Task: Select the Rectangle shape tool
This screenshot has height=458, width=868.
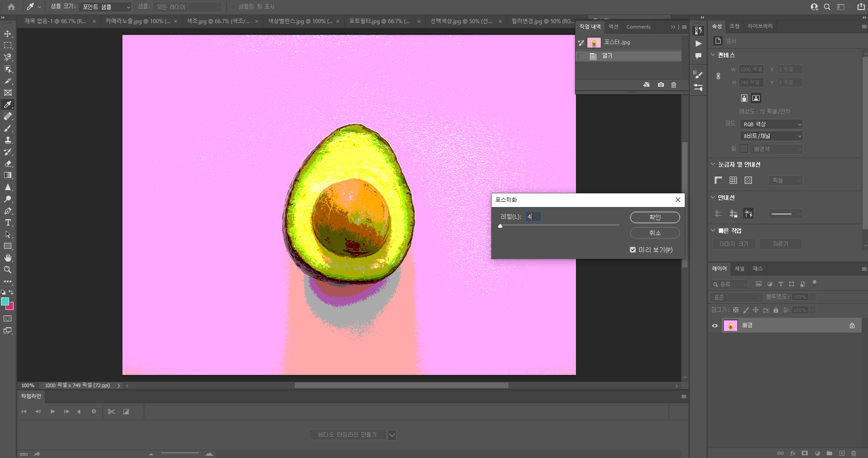Action: point(8,246)
